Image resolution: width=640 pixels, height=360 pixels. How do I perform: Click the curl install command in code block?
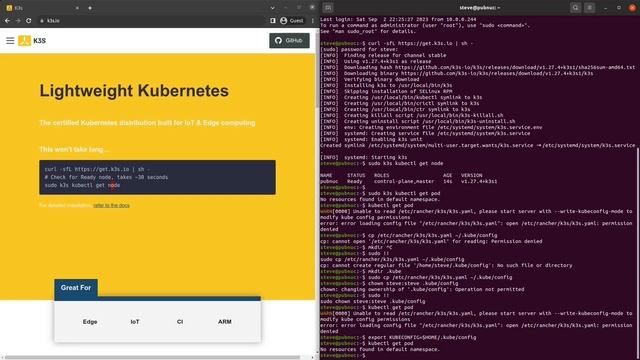coord(97,169)
